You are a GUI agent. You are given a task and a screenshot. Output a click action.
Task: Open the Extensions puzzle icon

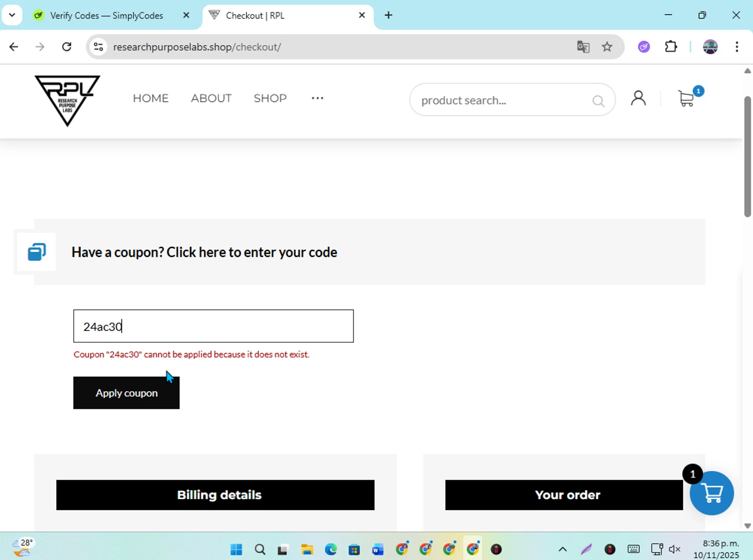pos(671,47)
